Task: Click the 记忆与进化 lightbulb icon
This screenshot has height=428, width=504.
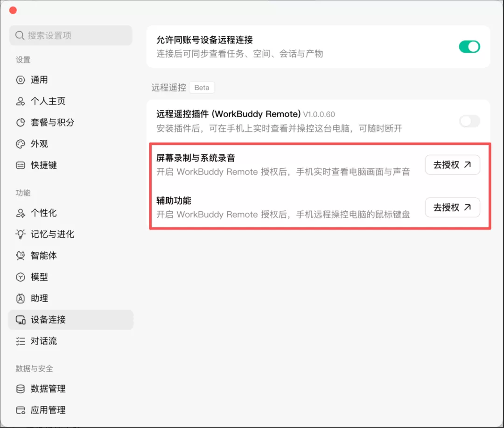Action: (20, 234)
